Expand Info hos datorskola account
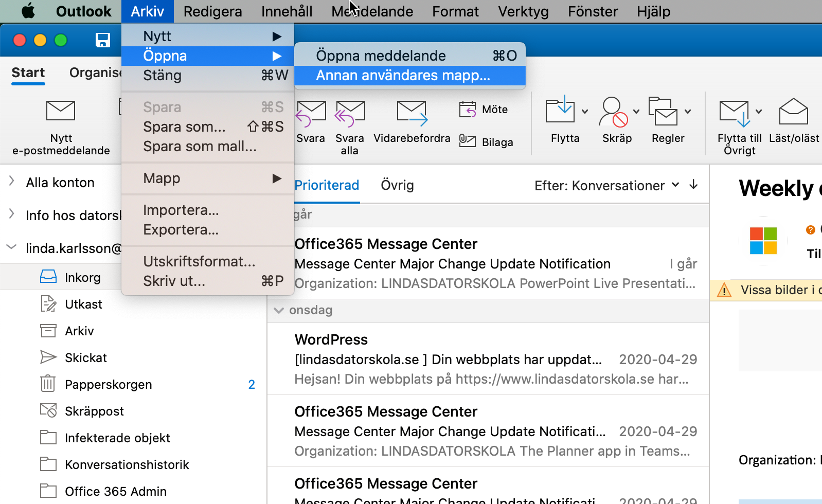This screenshot has width=822, height=504. [x=11, y=214]
